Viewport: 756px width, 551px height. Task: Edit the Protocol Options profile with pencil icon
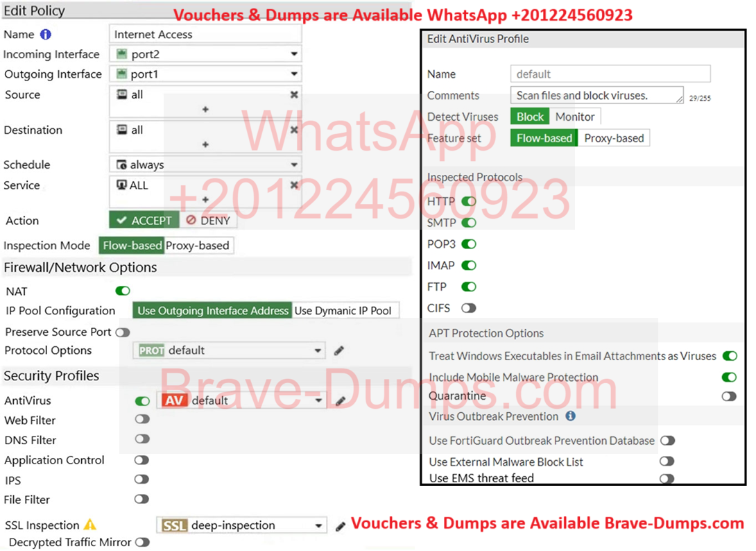pyautogui.click(x=338, y=350)
